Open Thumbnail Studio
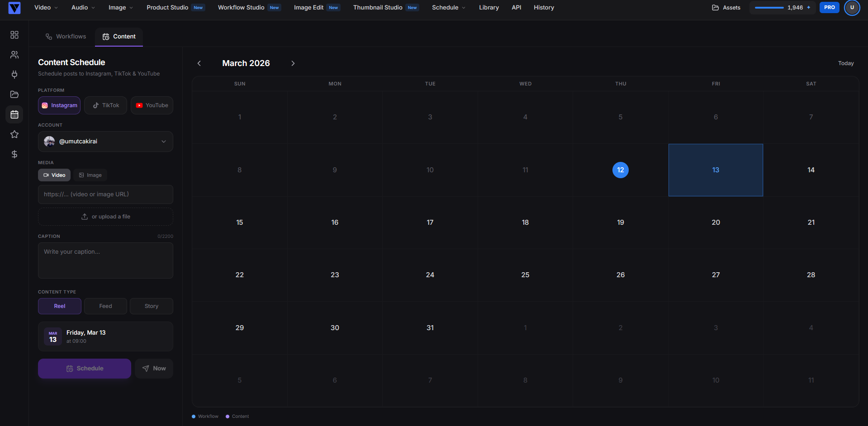This screenshot has height=426, width=868. tap(386, 8)
